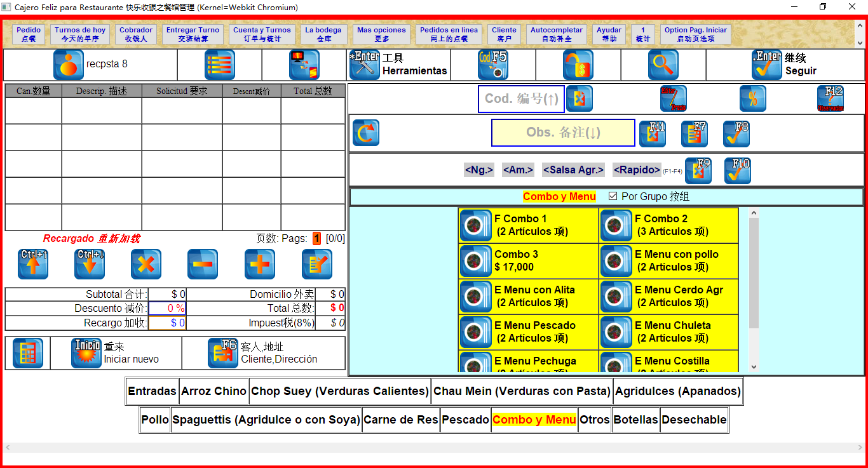
Task: Click the Cod F5 code lookup icon
Action: [x=493, y=65]
